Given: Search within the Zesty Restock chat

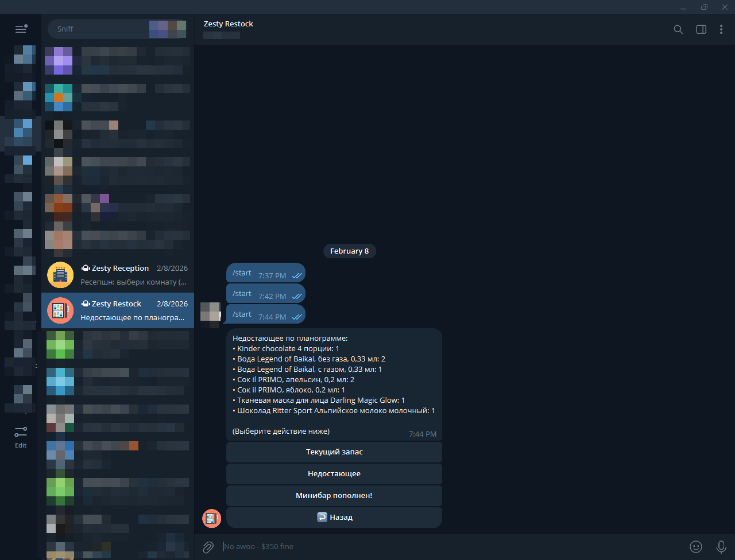Looking at the screenshot, I should [x=678, y=29].
